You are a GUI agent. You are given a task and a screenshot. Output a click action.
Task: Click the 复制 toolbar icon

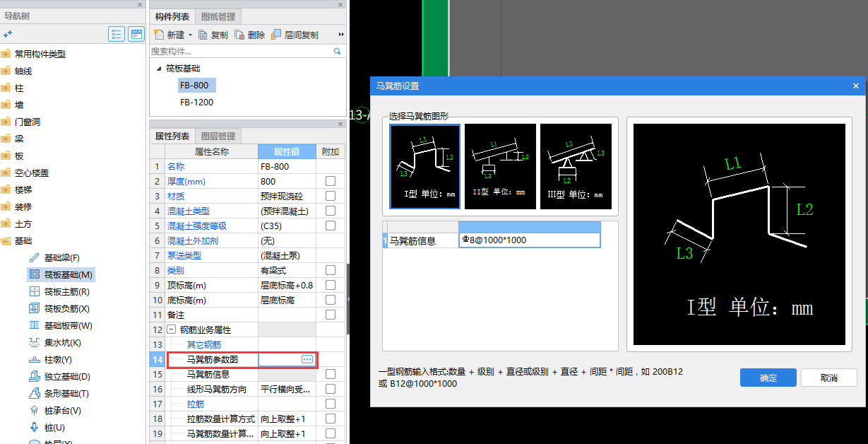(214, 34)
